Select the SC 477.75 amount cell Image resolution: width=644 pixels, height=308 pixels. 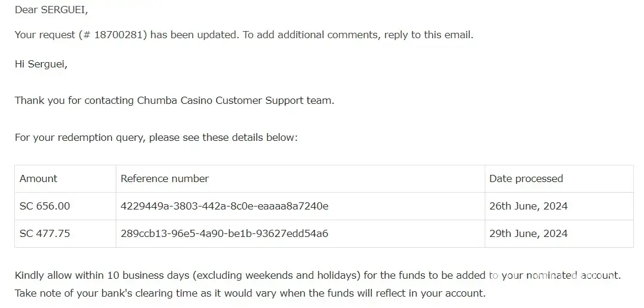click(x=45, y=233)
